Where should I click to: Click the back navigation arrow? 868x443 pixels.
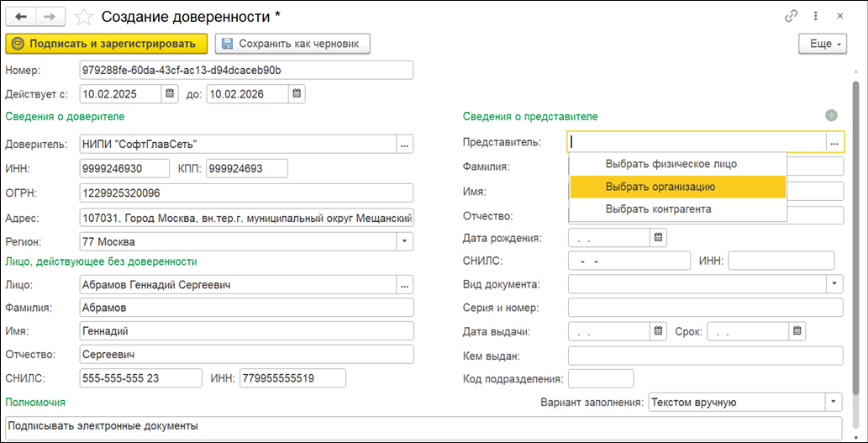click(x=21, y=16)
